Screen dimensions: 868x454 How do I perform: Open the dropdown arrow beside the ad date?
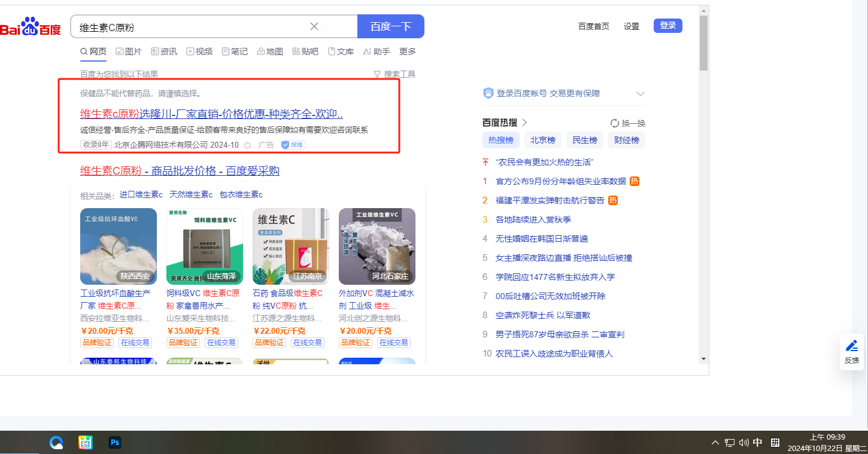pyautogui.click(x=247, y=145)
